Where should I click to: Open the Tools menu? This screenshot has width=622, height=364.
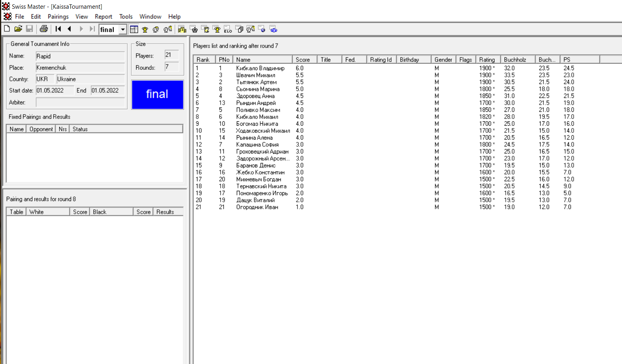tap(126, 17)
